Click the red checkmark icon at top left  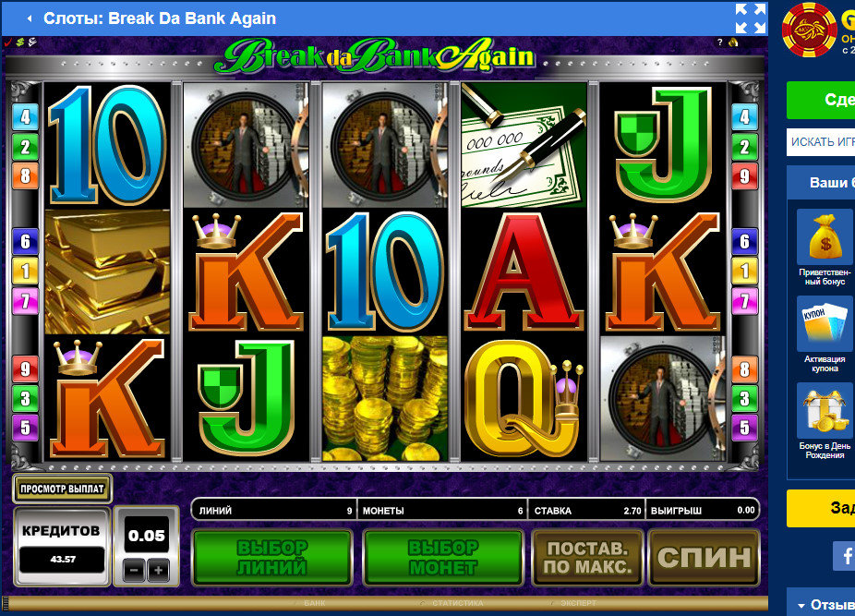pos(7,42)
